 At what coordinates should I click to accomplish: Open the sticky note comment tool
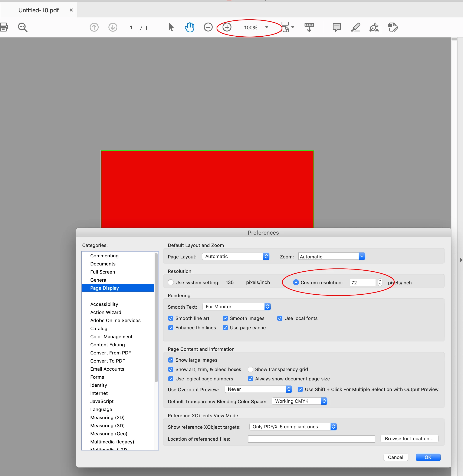(x=336, y=27)
